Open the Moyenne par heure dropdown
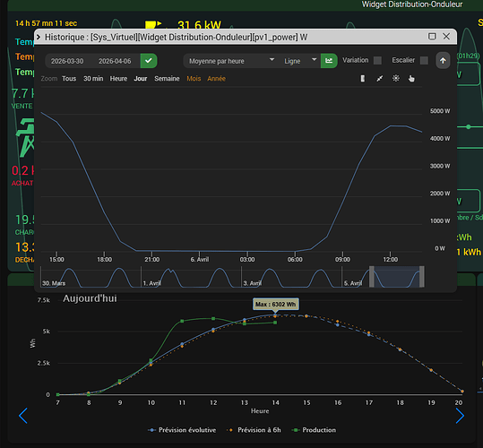The width and height of the screenshot is (483, 448). pyautogui.click(x=231, y=61)
